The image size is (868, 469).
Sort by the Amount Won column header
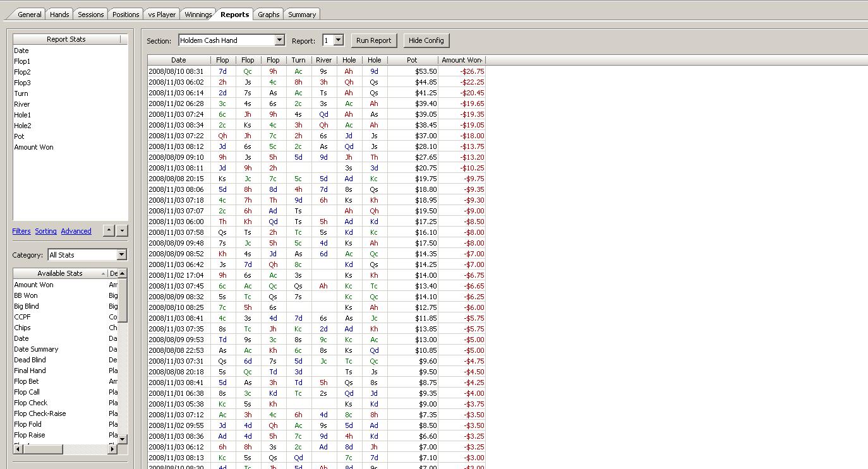[x=461, y=60]
